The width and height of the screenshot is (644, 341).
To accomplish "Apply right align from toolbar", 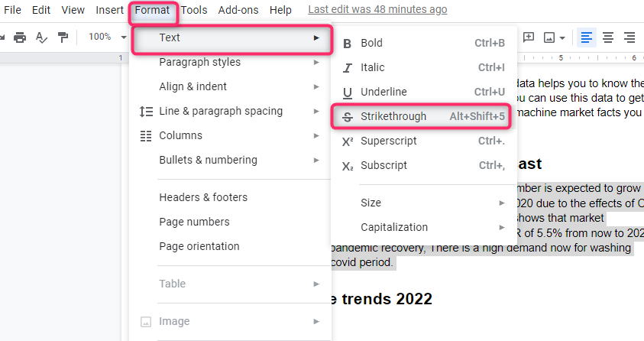I will tap(629, 37).
